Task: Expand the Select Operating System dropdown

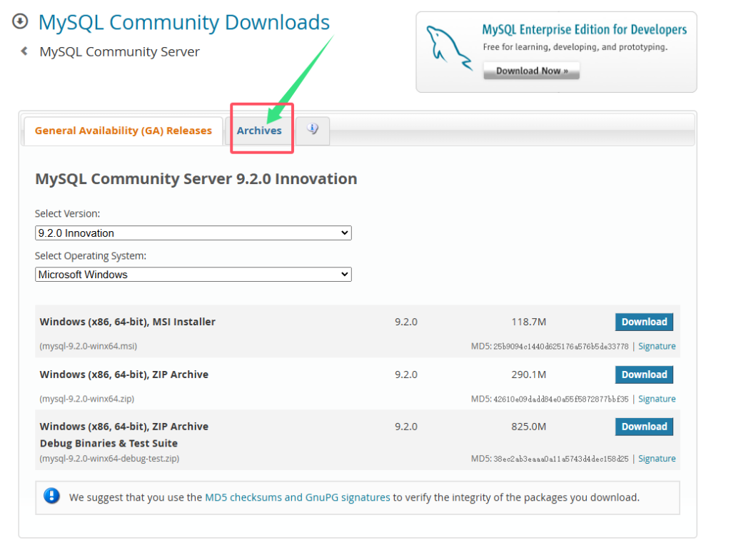Action: click(x=193, y=274)
